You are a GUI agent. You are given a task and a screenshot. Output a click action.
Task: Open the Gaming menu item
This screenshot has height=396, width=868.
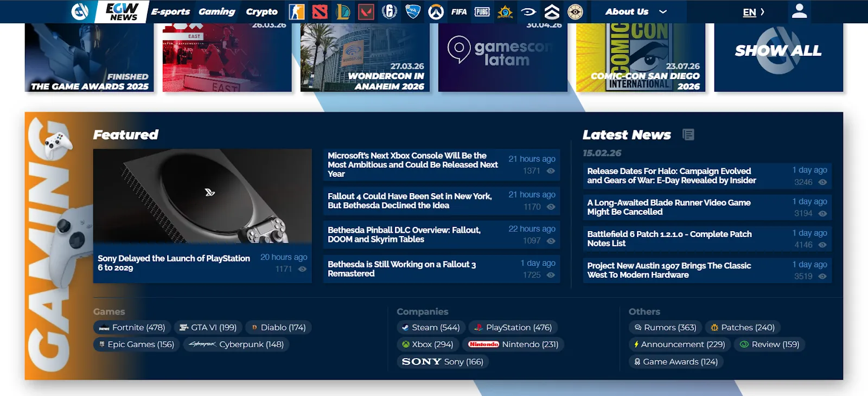coord(216,11)
